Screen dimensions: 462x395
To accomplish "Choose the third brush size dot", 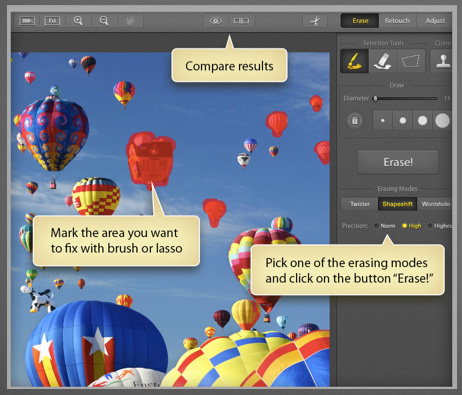I will 422,121.
